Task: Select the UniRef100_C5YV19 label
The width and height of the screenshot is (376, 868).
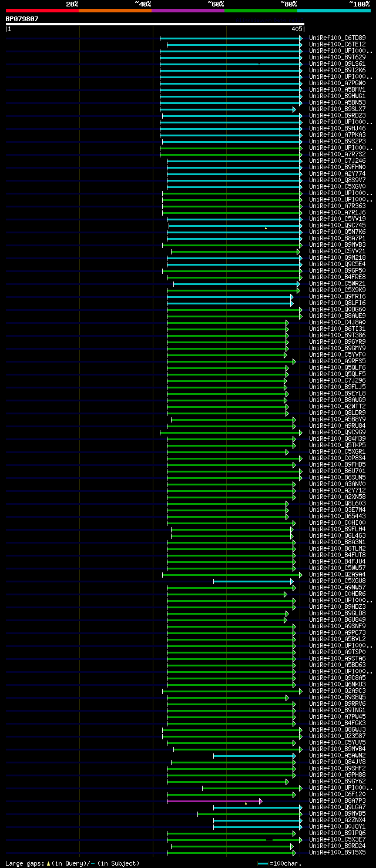Action: pyautogui.click(x=337, y=219)
